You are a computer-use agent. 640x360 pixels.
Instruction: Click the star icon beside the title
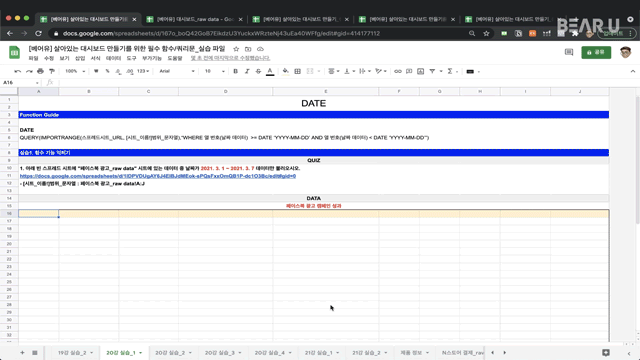236,49
